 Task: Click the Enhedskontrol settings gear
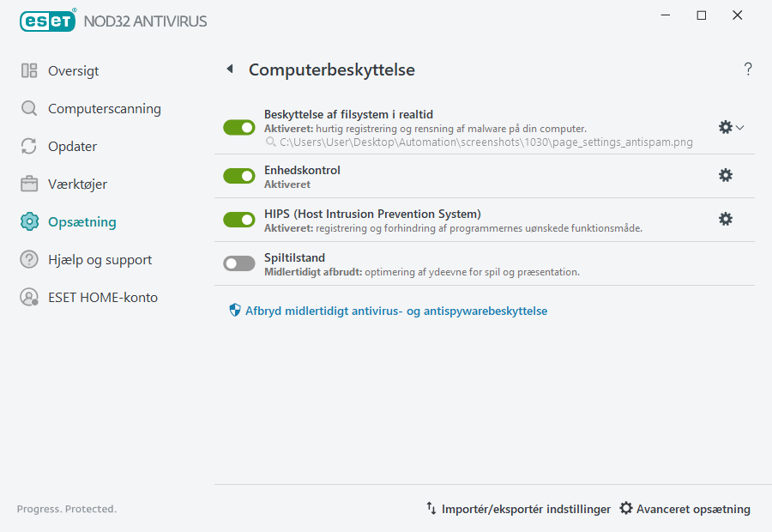[x=726, y=175]
